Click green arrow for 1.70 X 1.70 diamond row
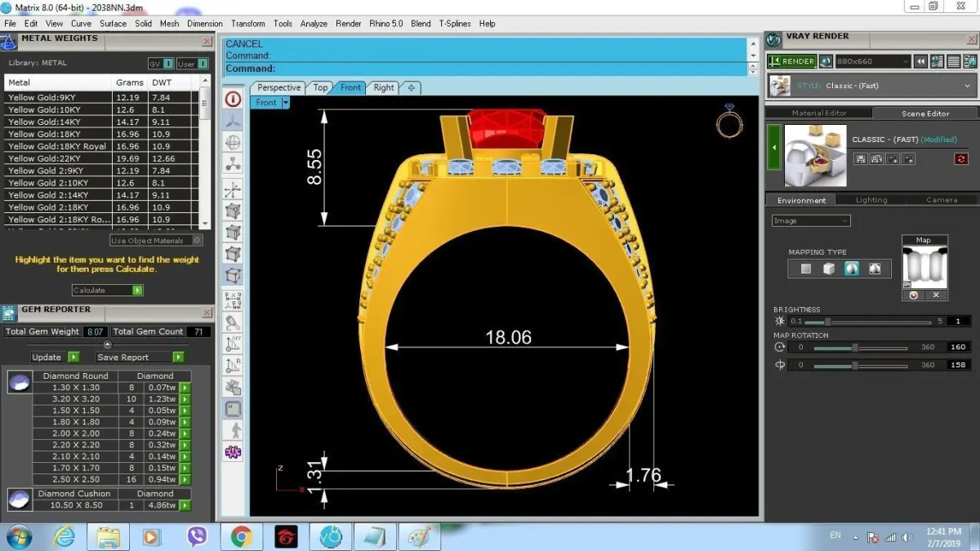The image size is (980, 551). pyautogui.click(x=185, y=468)
